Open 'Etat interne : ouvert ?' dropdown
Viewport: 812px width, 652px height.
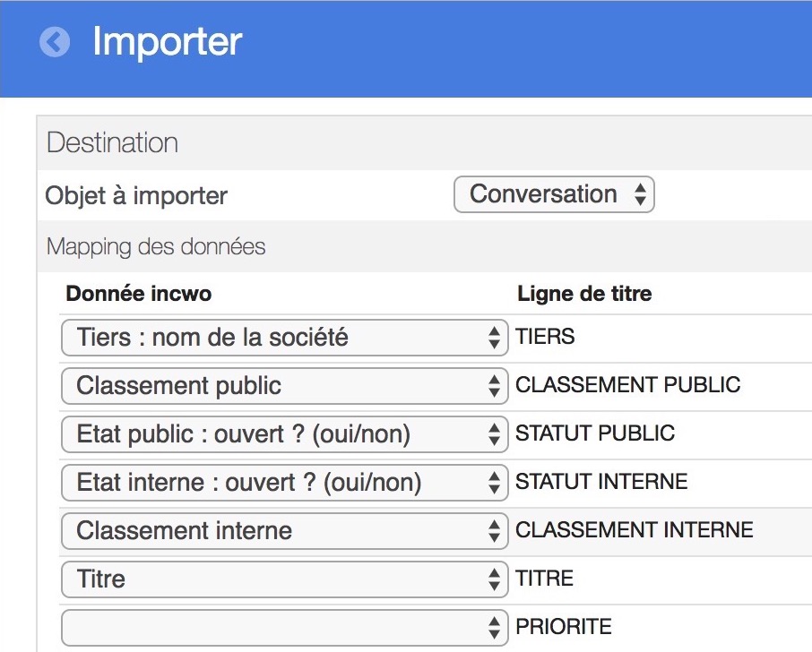284,482
